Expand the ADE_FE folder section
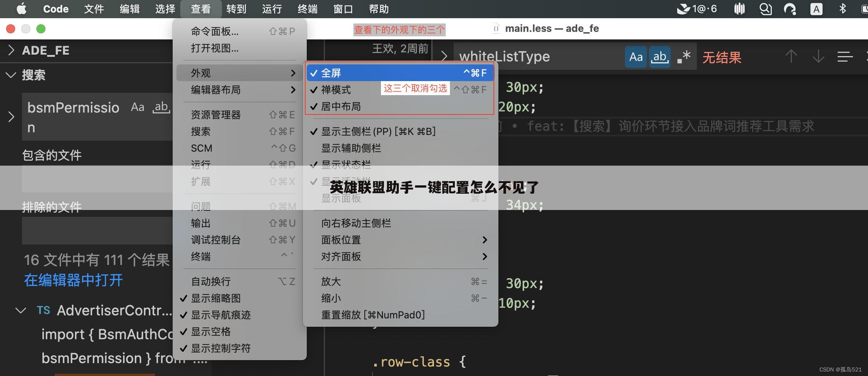The width and height of the screenshot is (868, 376). pyautogui.click(x=11, y=50)
